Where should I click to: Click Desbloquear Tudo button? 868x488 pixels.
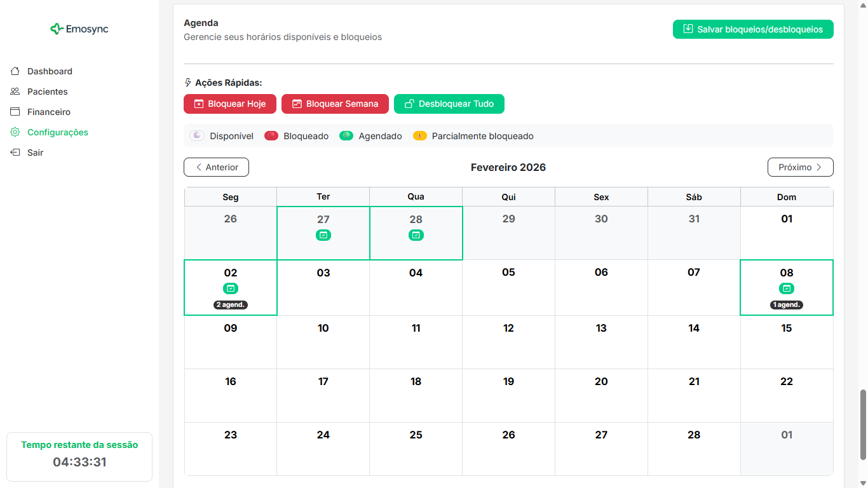click(449, 104)
